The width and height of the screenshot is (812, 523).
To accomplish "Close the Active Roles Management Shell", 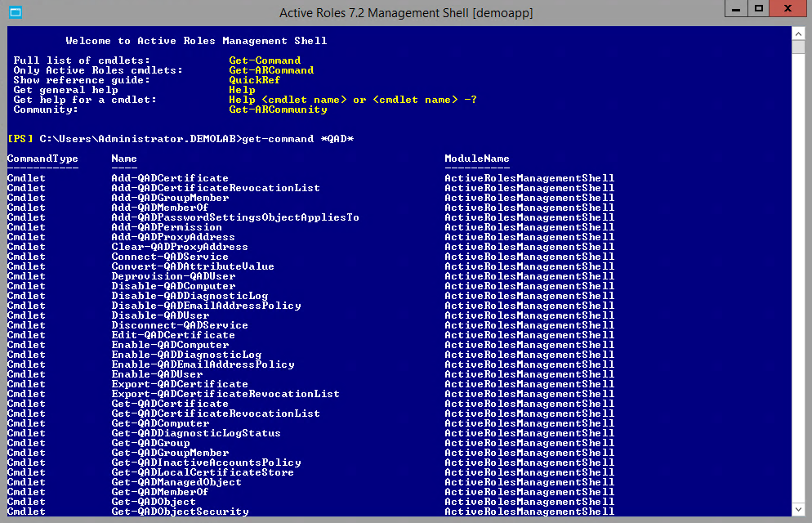I will point(788,9).
